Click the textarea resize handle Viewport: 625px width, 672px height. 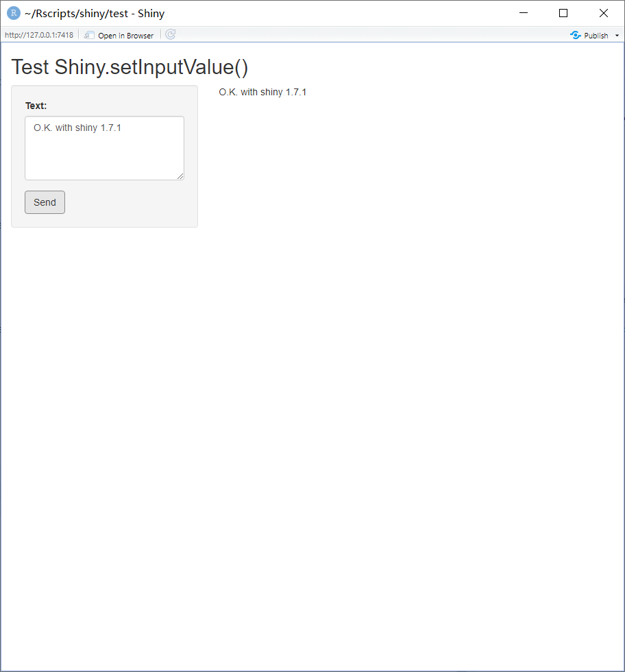click(182, 178)
